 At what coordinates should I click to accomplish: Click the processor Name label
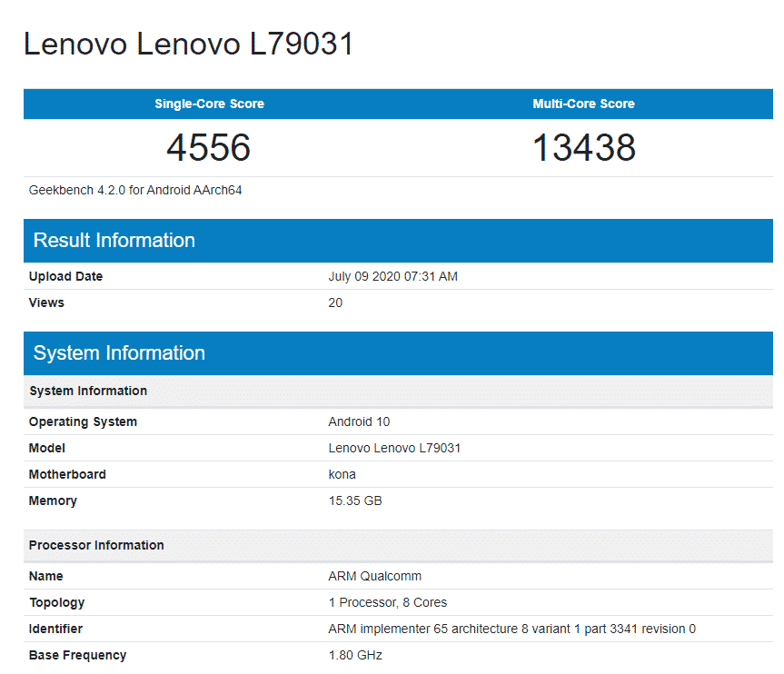pos(46,577)
